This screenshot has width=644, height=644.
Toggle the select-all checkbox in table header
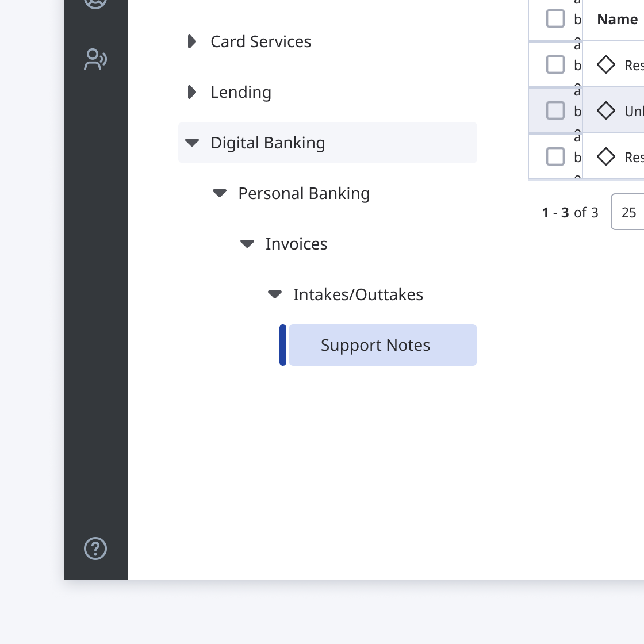[x=555, y=18]
